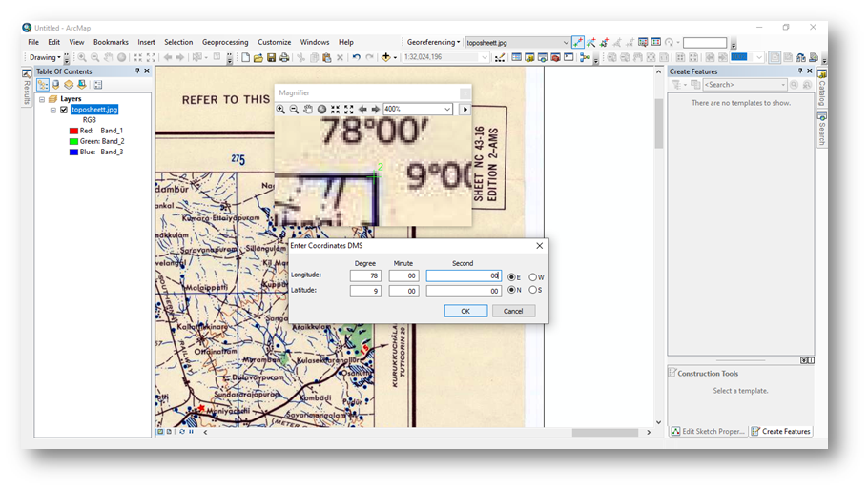
Task: Zoom in within the Magnifier window
Action: coord(280,109)
